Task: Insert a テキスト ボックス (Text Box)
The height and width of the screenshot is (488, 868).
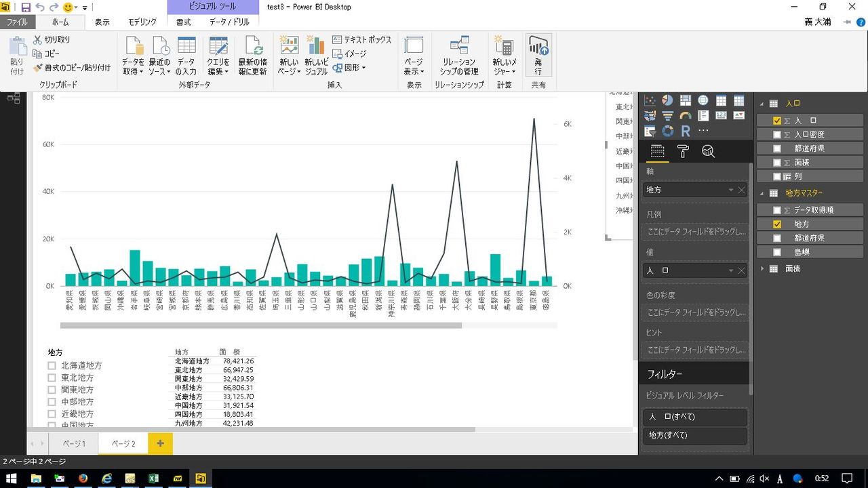Action: (362, 39)
